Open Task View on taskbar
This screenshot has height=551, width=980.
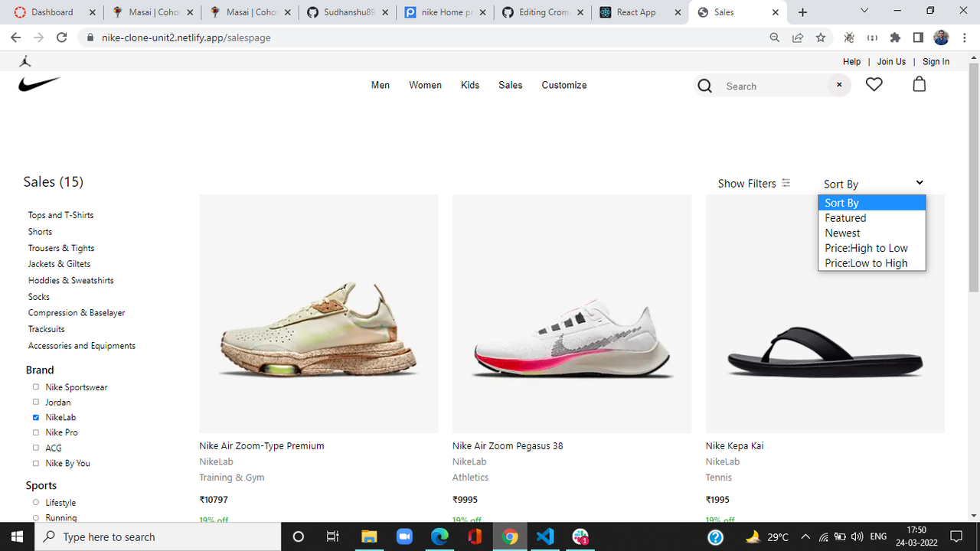pos(332,536)
